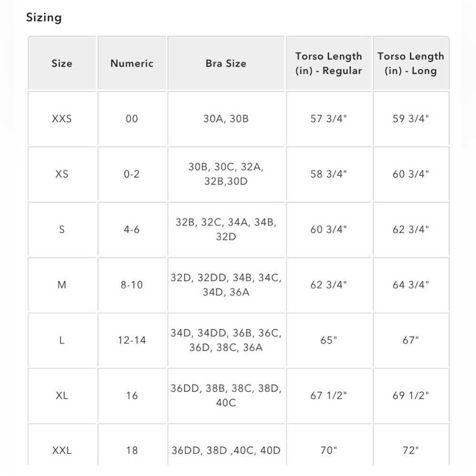Select the 65" regular torso length cell

328,340
